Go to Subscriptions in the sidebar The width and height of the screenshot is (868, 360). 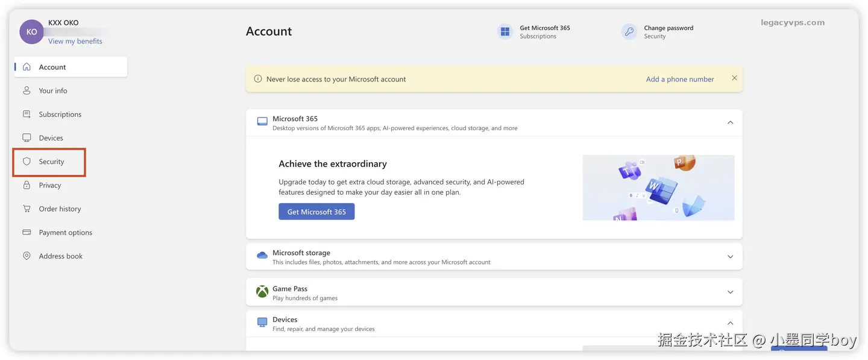(x=60, y=114)
